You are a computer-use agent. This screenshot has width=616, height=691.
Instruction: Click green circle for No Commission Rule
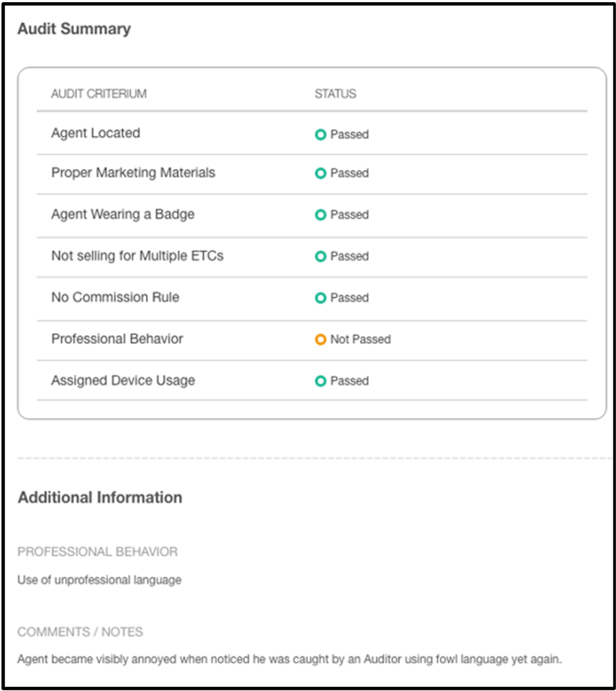click(x=321, y=298)
